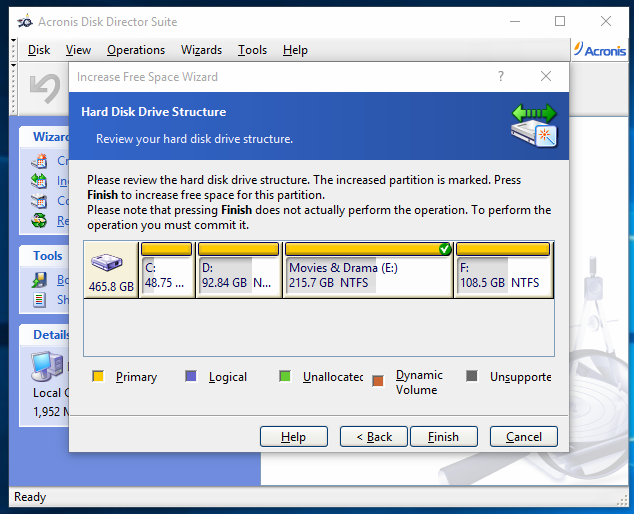The width and height of the screenshot is (634, 514).
Task: Open the Wizards menu
Action: (x=201, y=50)
